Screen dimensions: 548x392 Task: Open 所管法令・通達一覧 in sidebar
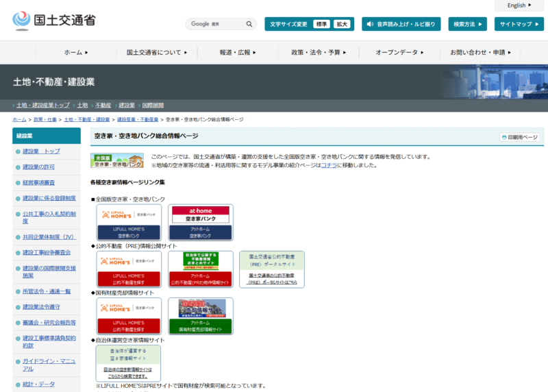pos(47,291)
